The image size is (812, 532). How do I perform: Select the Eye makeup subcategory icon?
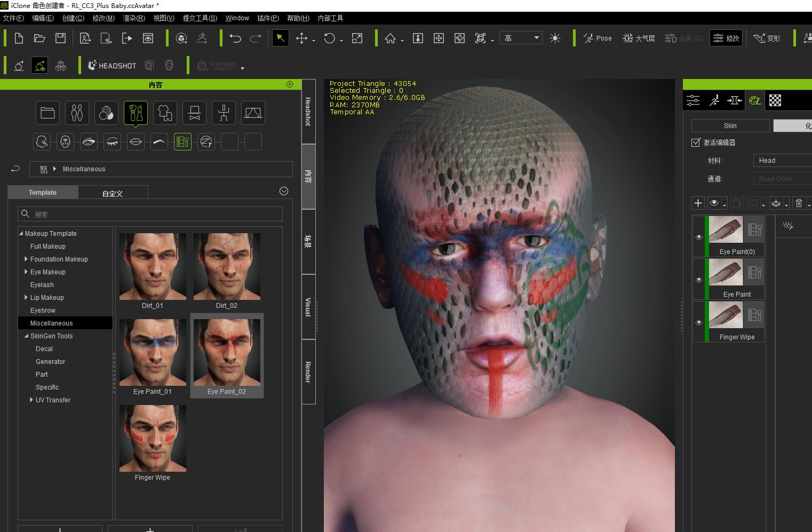pyautogui.click(x=89, y=141)
